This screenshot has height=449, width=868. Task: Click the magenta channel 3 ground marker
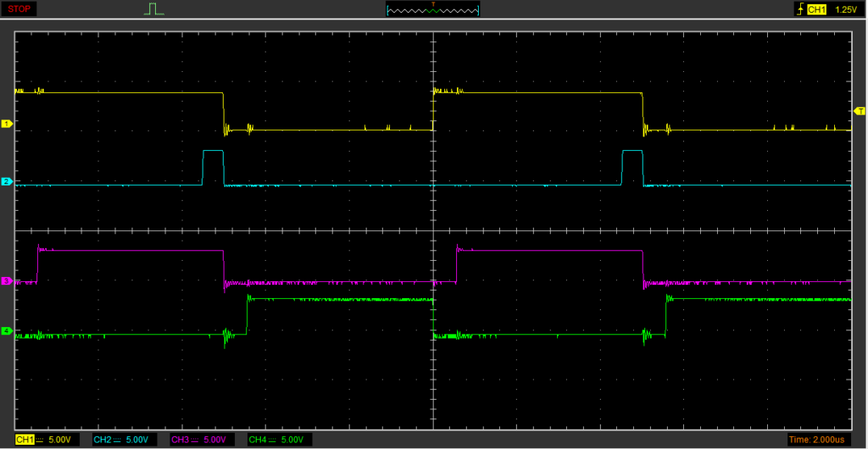(7, 280)
